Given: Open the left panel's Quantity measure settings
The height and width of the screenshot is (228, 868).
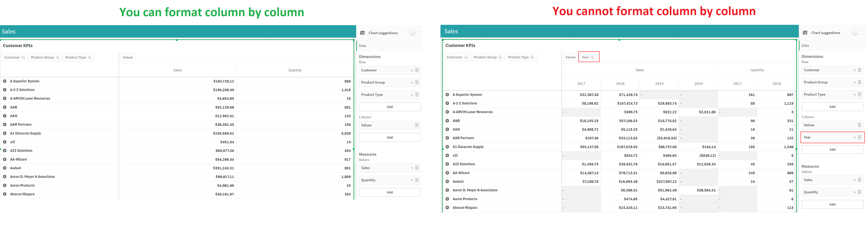Looking at the screenshot, I should (x=412, y=180).
